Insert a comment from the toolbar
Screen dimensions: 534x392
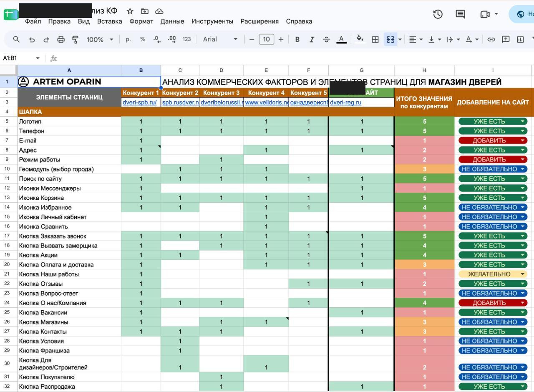[506, 39]
